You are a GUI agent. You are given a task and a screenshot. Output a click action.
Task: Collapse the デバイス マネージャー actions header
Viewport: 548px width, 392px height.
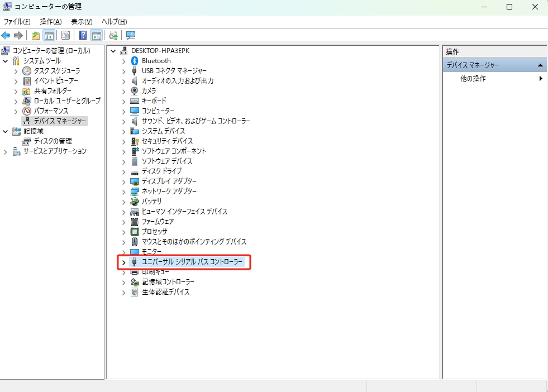540,65
